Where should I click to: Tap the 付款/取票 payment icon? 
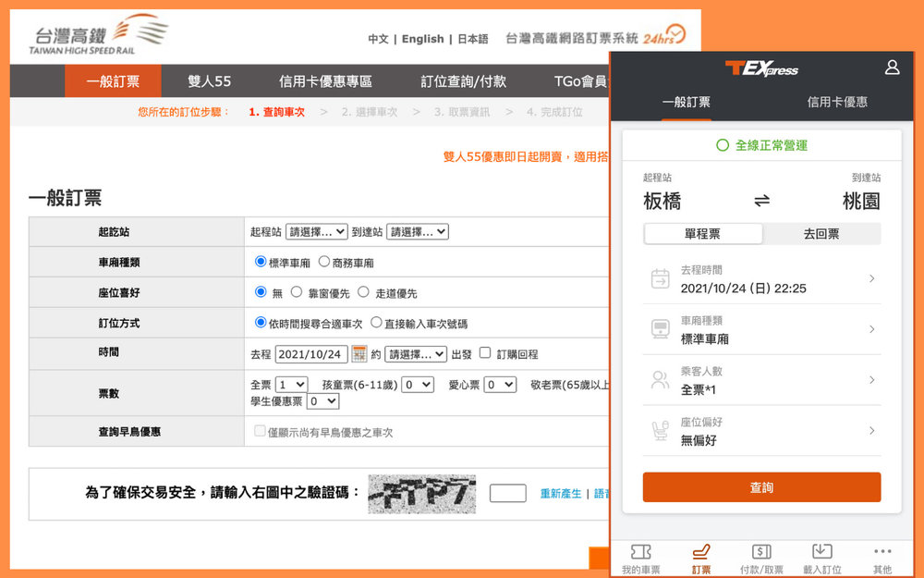click(x=761, y=552)
